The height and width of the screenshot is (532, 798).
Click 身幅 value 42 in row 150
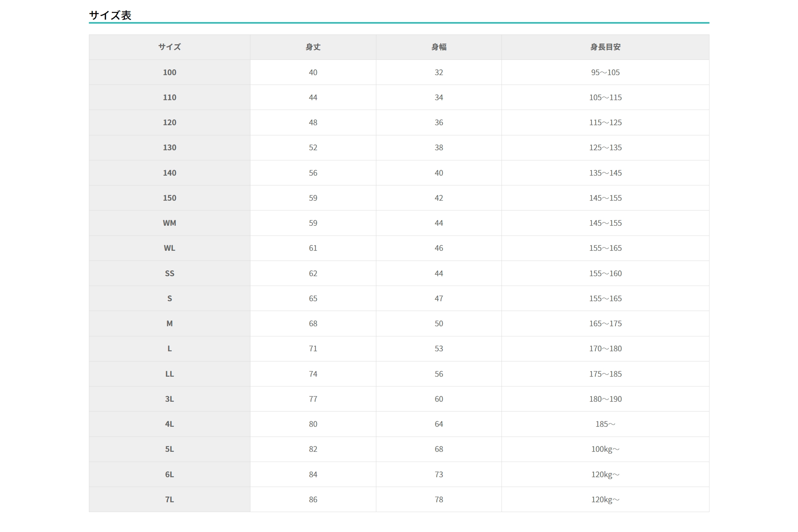pyautogui.click(x=439, y=198)
